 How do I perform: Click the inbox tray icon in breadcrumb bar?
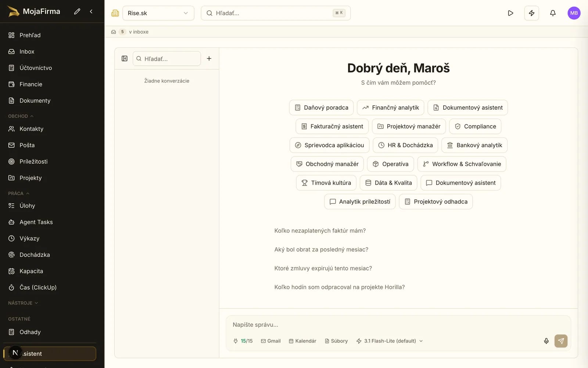coord(114,32)
